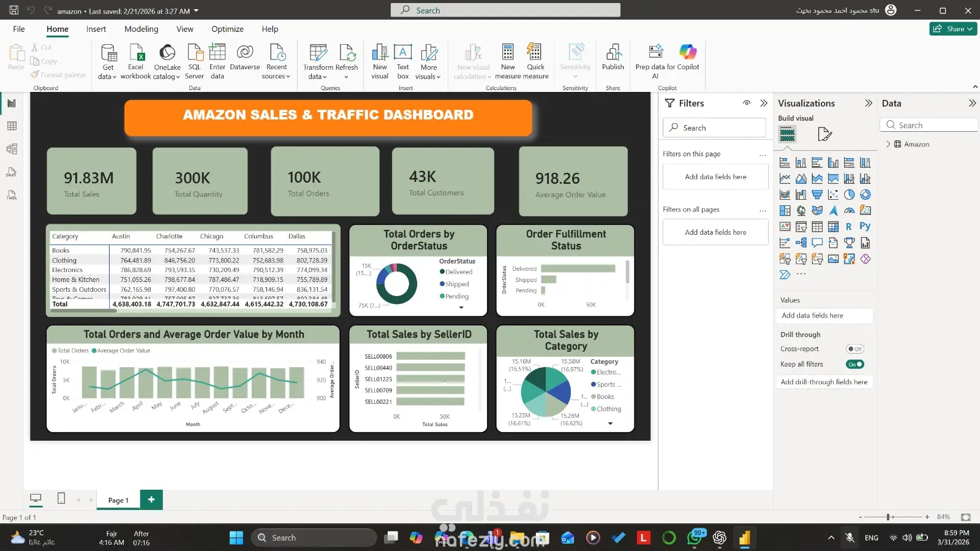Open ChatGPT from the taskbar
Image resolution: width=980 pixels, height=551 pixels.
[x=719, y=538]
